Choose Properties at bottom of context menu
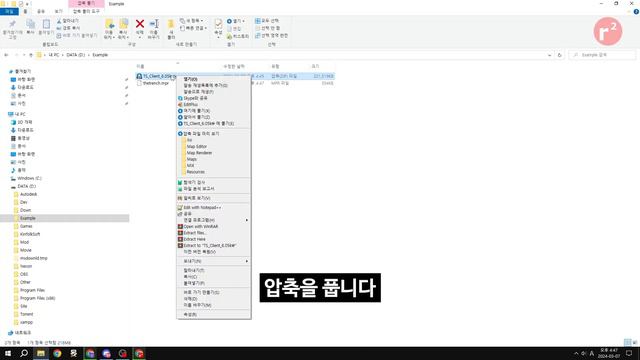The width and height of the screenshot is (640, 360). [190, 315]
